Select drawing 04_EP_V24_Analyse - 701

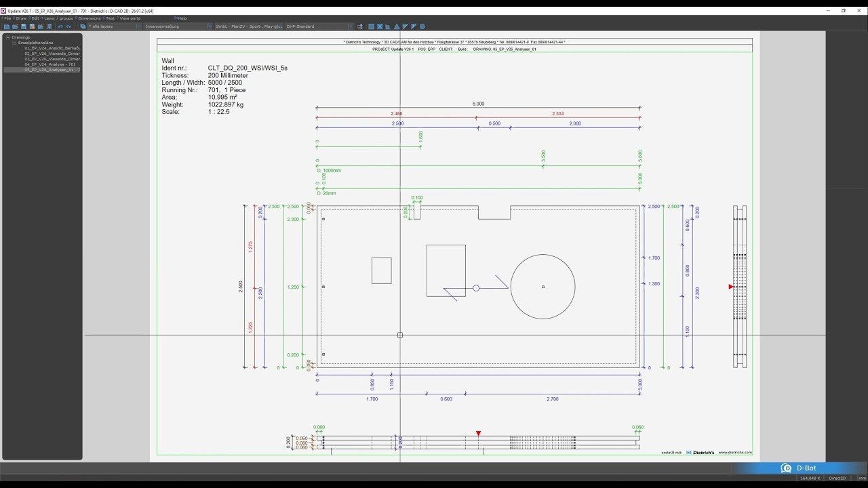pos(50,64)
